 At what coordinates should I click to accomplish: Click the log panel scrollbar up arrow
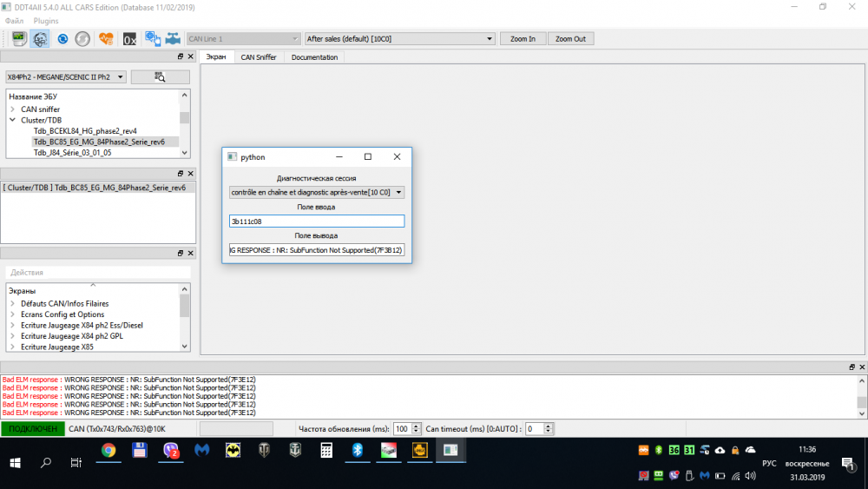click(862, 381)
